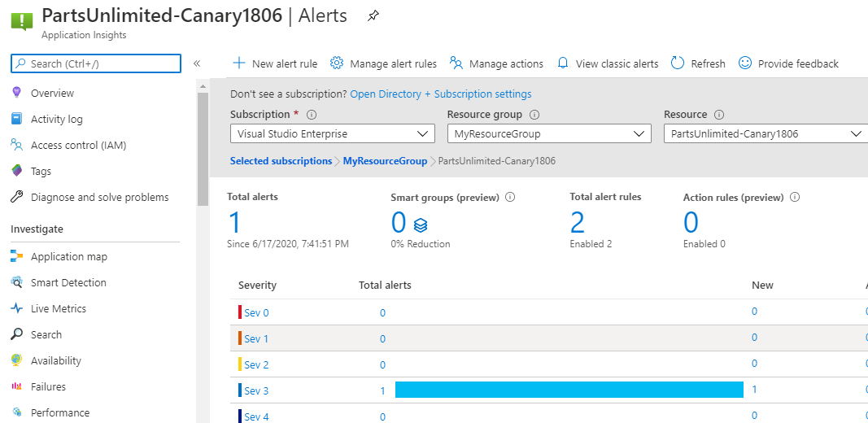Click the MyResourceGroup breadcrumb link
868x423 pixels.
pos(385,161)
